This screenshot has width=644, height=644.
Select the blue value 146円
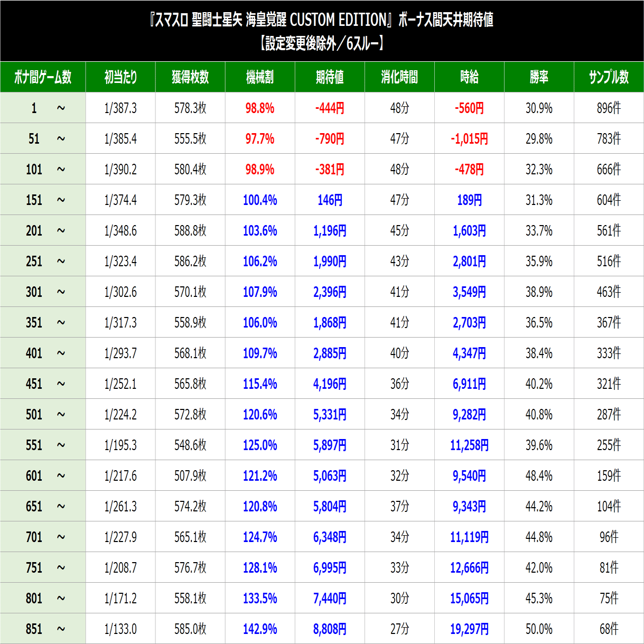click(x=330, y=200)
